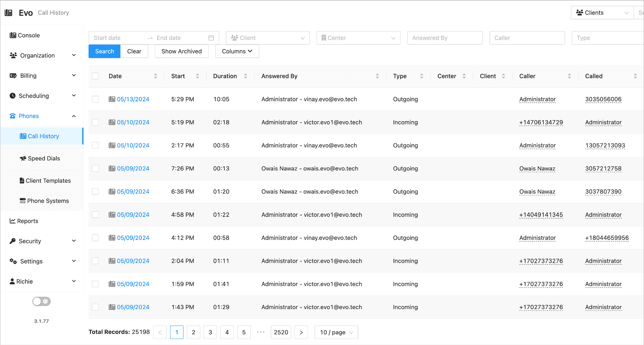Check the 6:36 PM call row
Screen dimensions: 644x345
pyautogui.click(x=95, y=192)
